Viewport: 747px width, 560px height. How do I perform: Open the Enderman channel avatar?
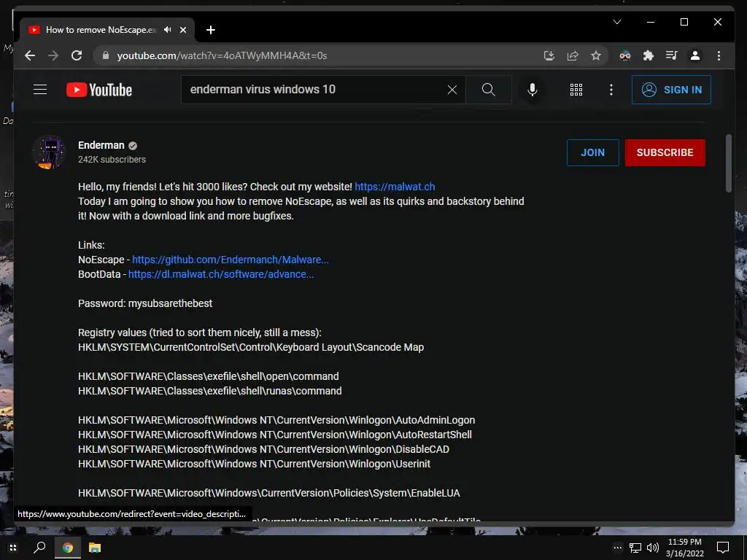point(49,152)
